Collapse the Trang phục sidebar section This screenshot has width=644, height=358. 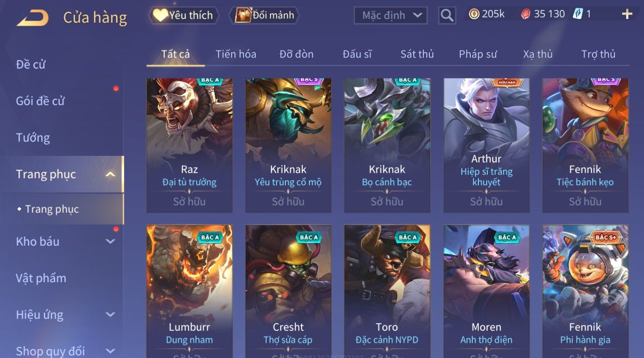[110, 174]
